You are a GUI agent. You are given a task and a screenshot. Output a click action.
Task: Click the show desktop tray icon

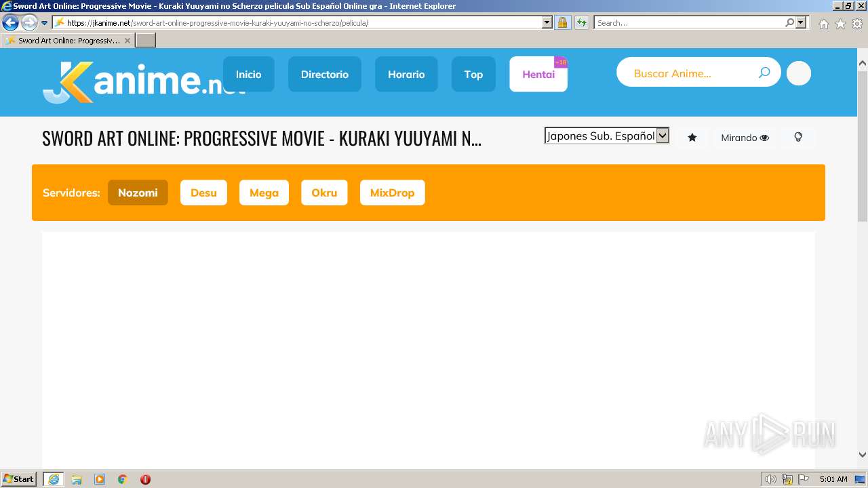[859, 479]
